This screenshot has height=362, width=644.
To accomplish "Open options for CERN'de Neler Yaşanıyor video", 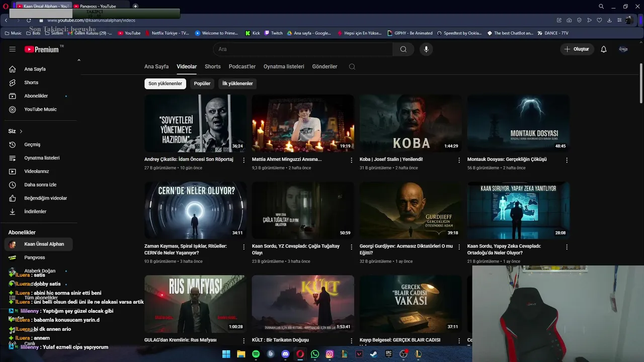I will (244, 247).
